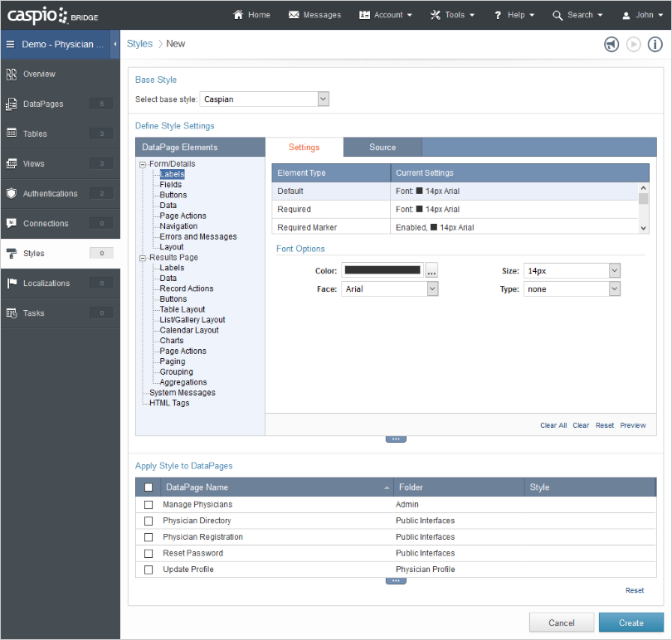Image resolution: width=672 pixels, height=640 pixels.
Task: Tick the Reset Password checkbox
Action: point(149,553)
